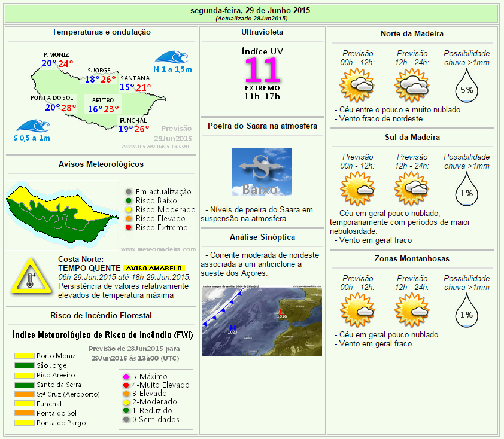Image resolution: width=504 pixels, height=439 pixels.
Task: Click the yellow hot weather warning triangle
Action: pos(31,276)
